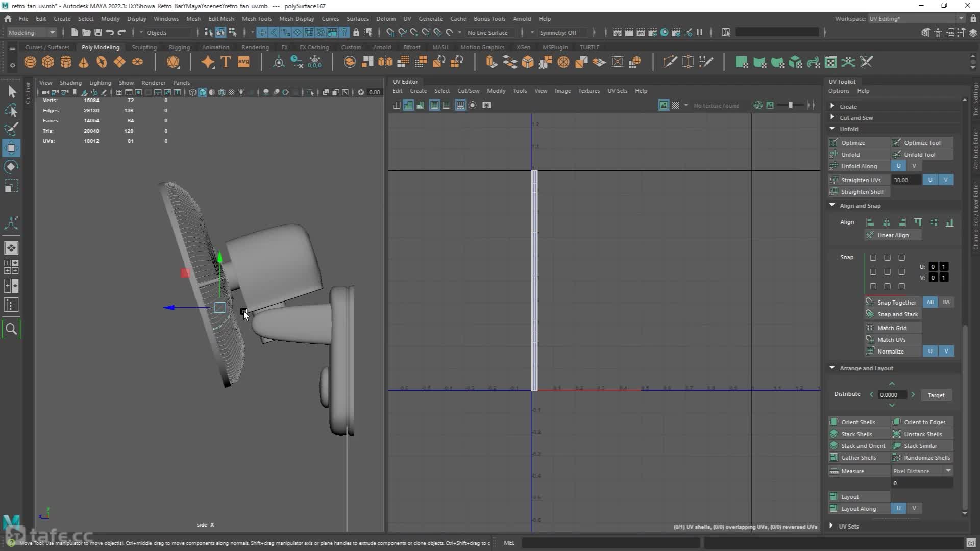Open the Pixel Distance measure dropdown
The width and height of the screenshot is (980, 551).
[922, 471]
